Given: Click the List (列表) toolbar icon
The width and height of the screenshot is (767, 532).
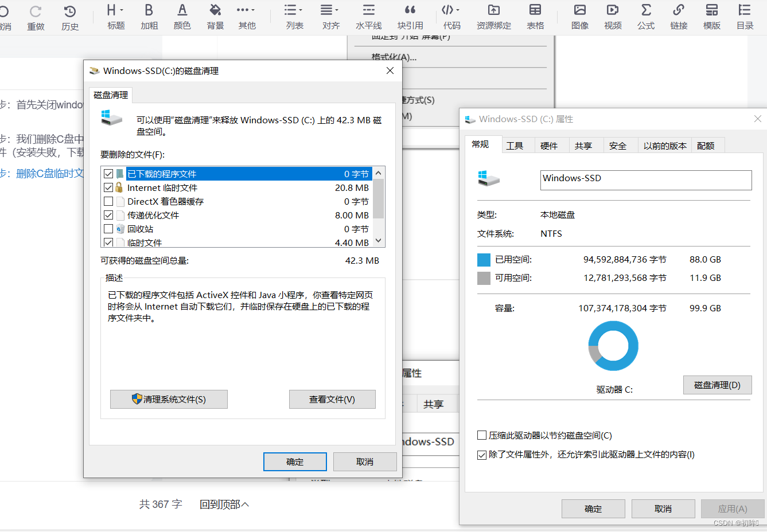Looking at the screenshot, I should click(x=291, y=10).
